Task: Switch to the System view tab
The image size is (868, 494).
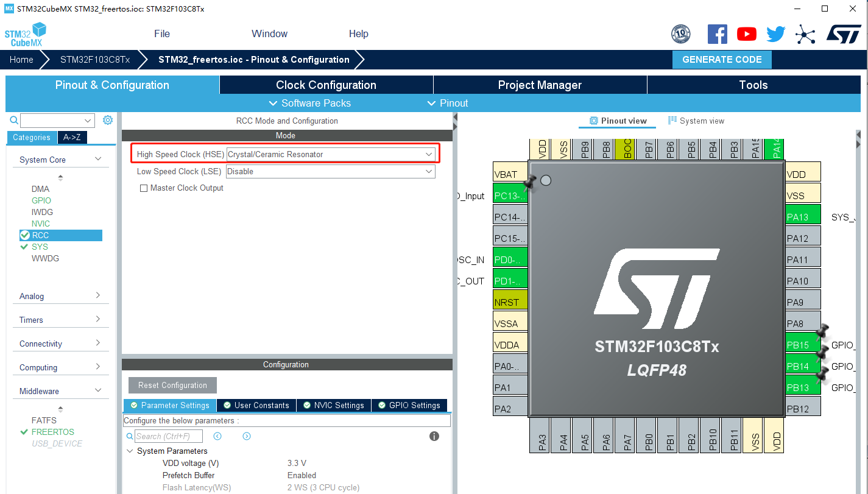Action: pos(696,121)
